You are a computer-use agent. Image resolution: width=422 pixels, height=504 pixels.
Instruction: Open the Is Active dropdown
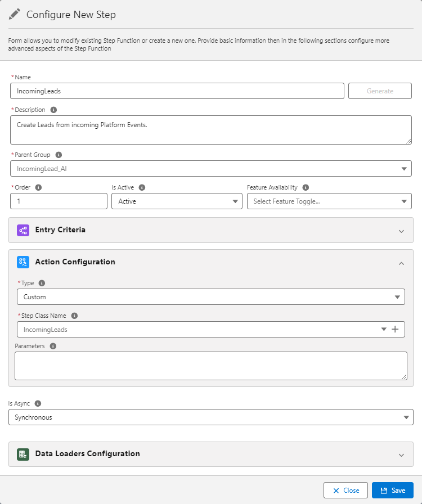tap(235, 201)
